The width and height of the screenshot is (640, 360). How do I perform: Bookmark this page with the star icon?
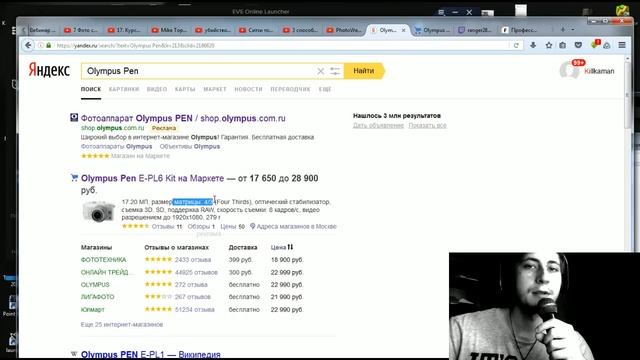[549, 45]
